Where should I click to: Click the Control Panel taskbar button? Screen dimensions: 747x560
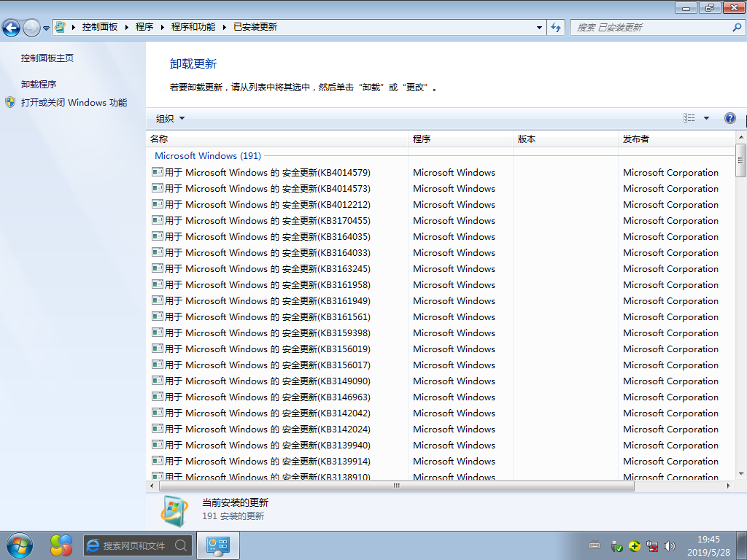pos(217,545)
